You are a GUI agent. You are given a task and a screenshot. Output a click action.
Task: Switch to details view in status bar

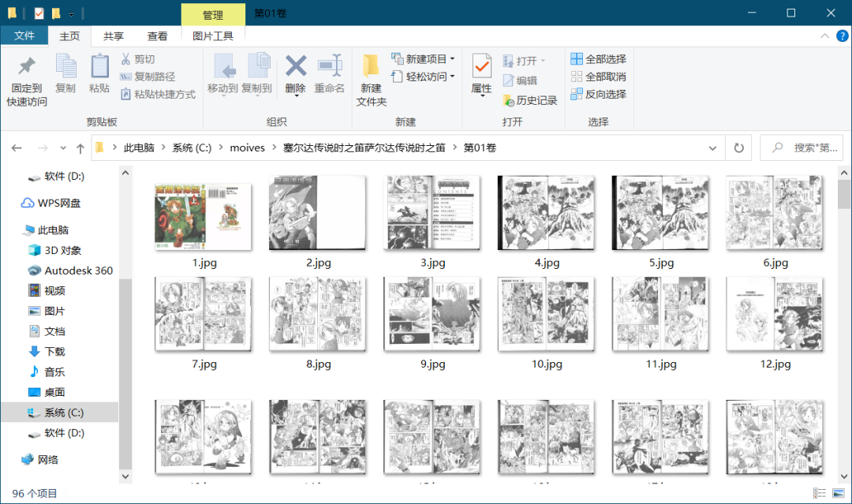820,493
